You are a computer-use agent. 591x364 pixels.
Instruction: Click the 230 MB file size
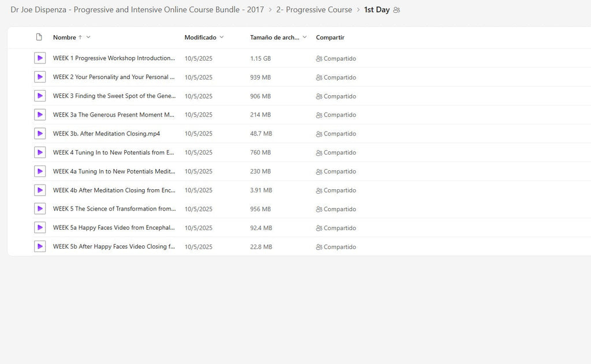point(260,171)
